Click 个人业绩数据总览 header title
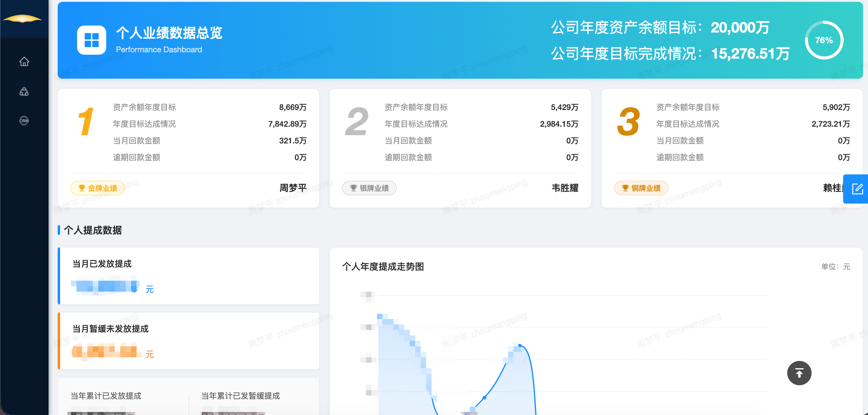 (x=169, y=33)
